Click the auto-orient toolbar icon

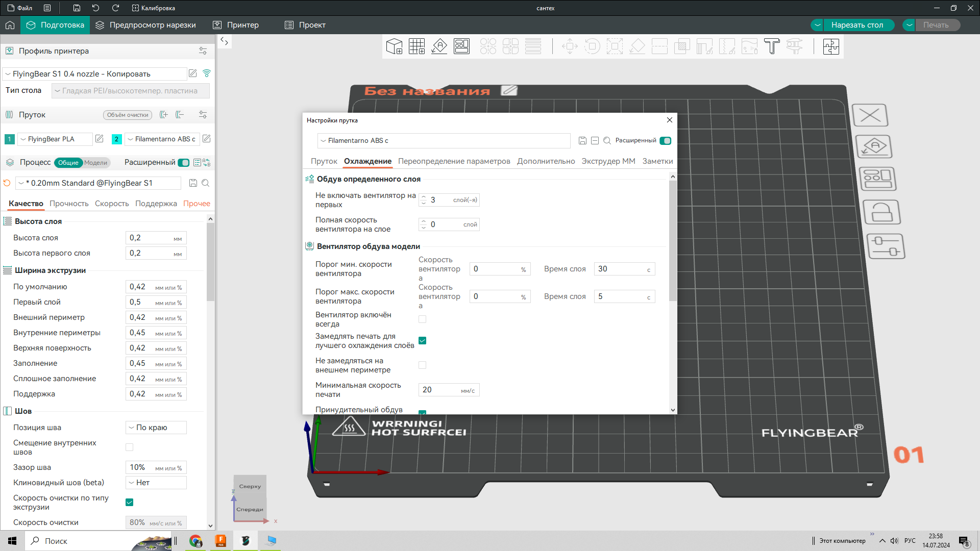click(439, 46)
